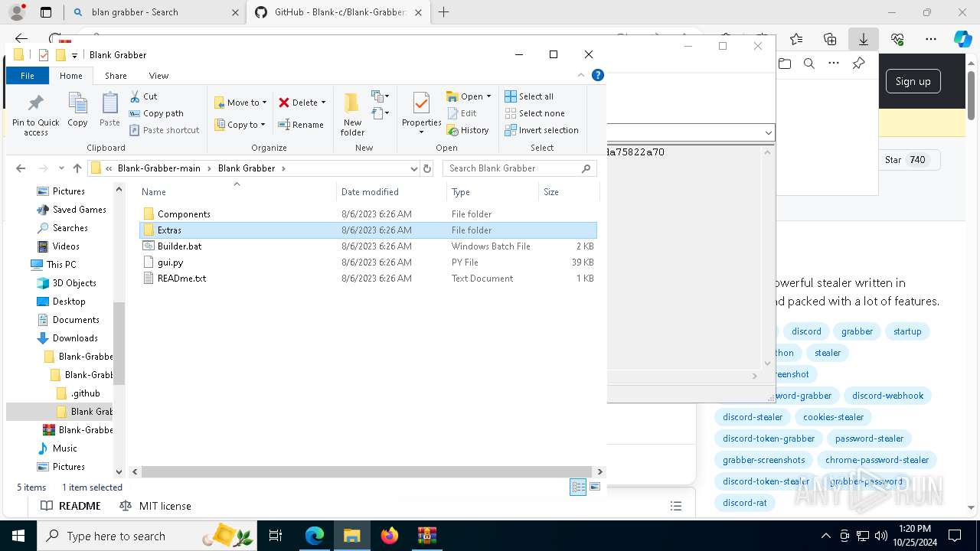Screen dimensions: 980x551
Task: Open the MIT license tab on GitHub
Action: (x=155, y=506)
